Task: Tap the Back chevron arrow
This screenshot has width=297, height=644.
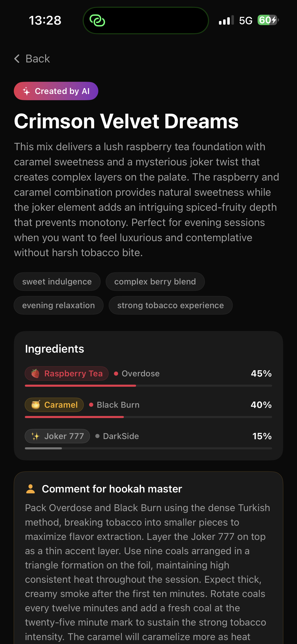Action: pos(17,59)
